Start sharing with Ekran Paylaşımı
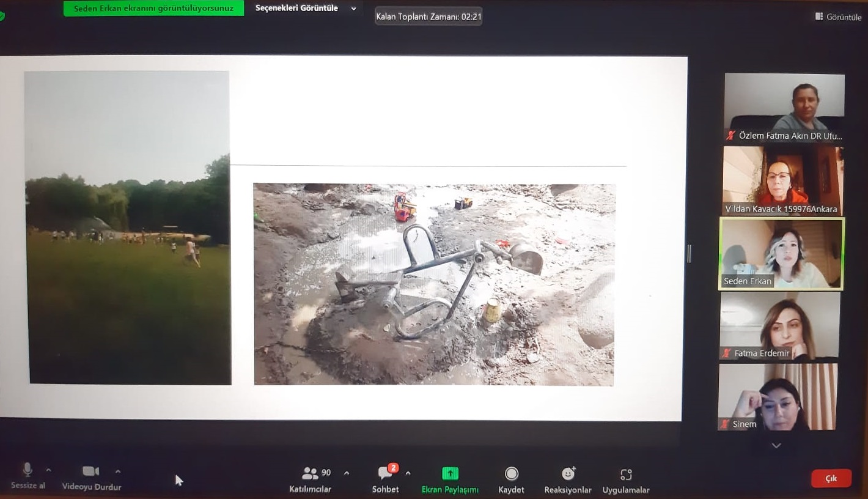The height and width of the screenshot is (499, 868). [450, 480]
